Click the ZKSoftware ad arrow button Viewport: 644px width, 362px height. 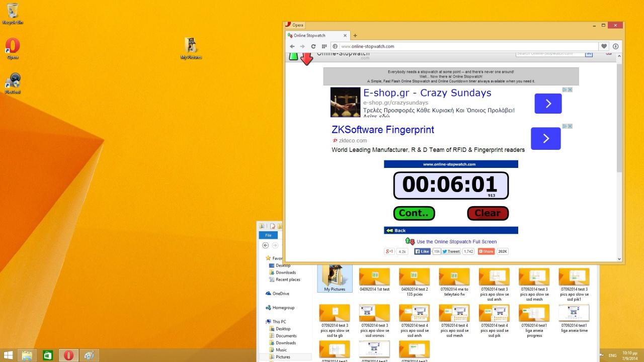click(546, 138)
